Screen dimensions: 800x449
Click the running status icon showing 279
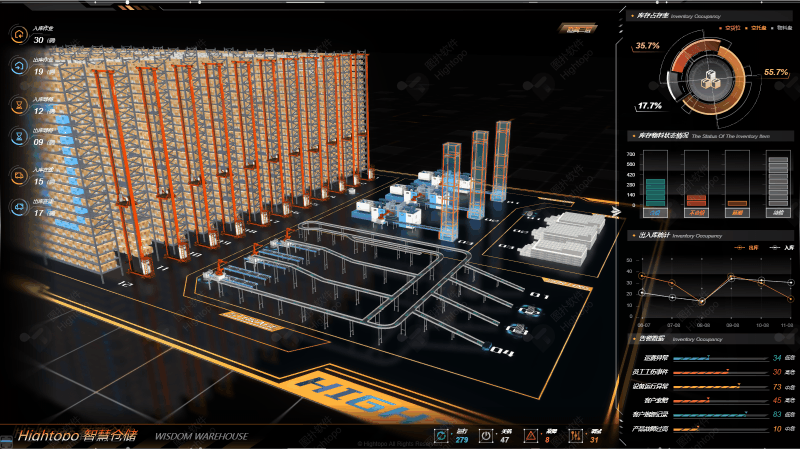[441, 435]
